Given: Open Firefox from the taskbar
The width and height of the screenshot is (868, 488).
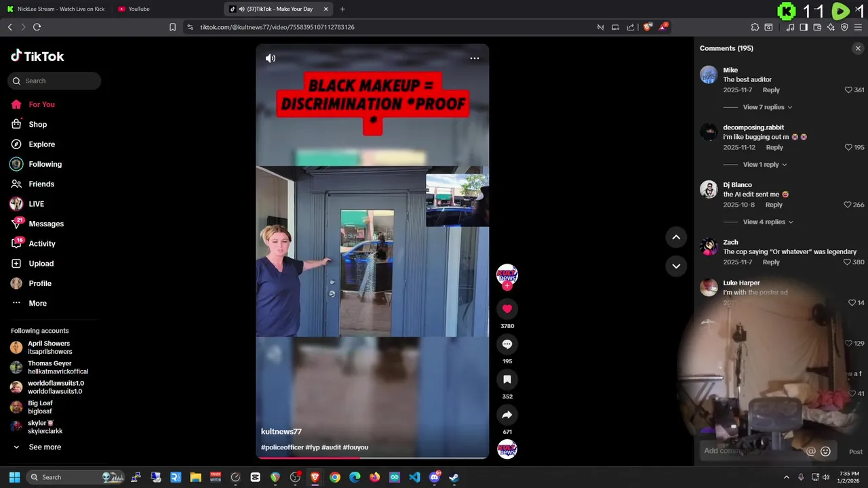Looking at the screenshot, I should pyautogui.click(x=374, y=477).
